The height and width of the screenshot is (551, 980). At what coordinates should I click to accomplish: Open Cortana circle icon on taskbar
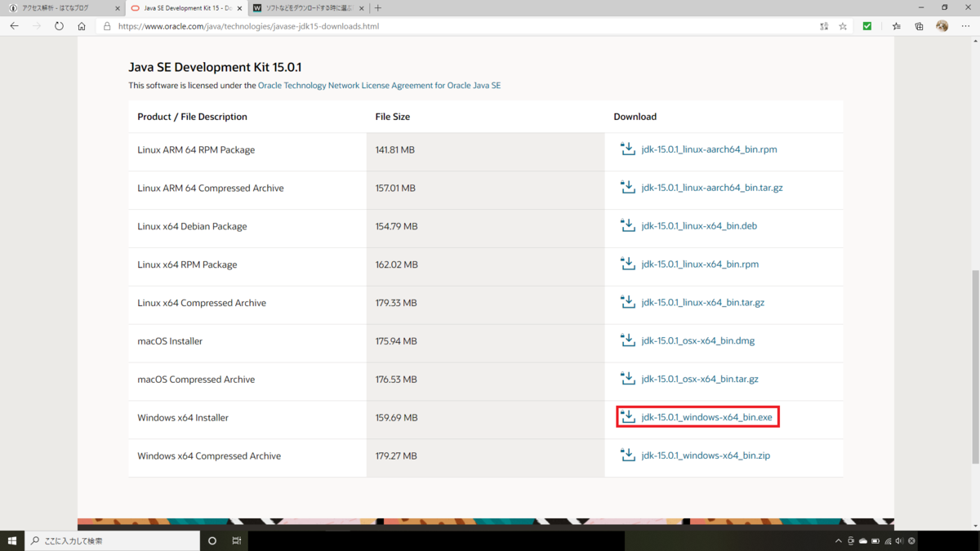click(212, 540)
